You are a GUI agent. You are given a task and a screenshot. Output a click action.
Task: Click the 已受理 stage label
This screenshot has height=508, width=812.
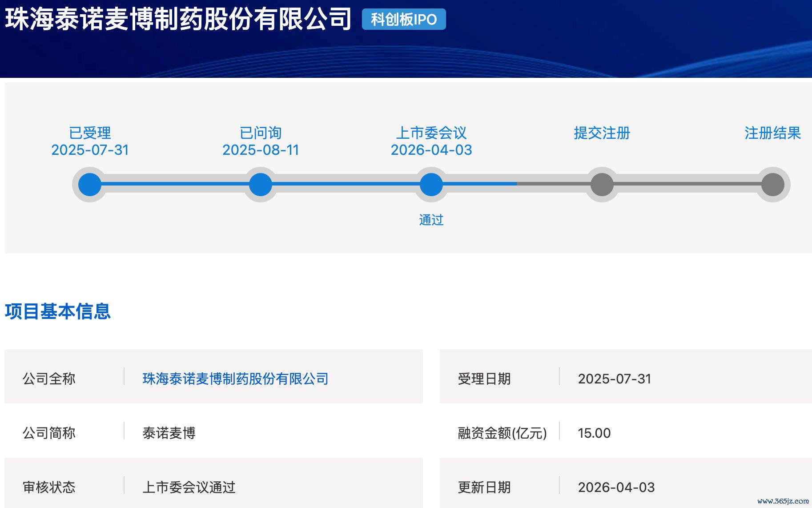pos(90,133)
